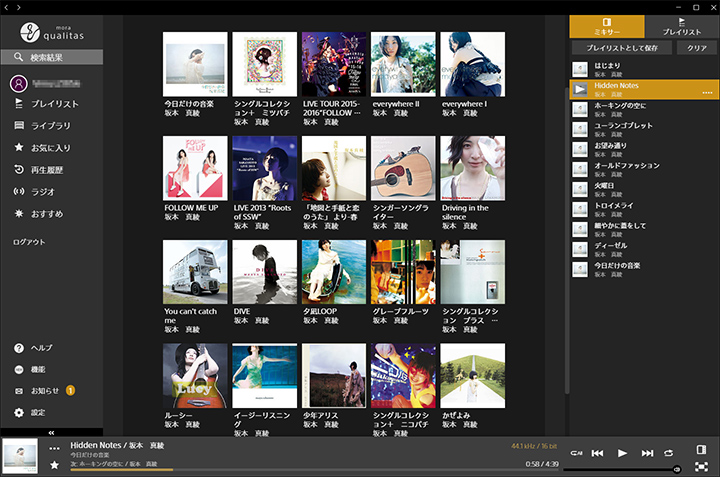The width and height of the screenshot is (720, 477).
Task: Click the help question mark icon
Action: pyautogui.click(x=19, y=348)
